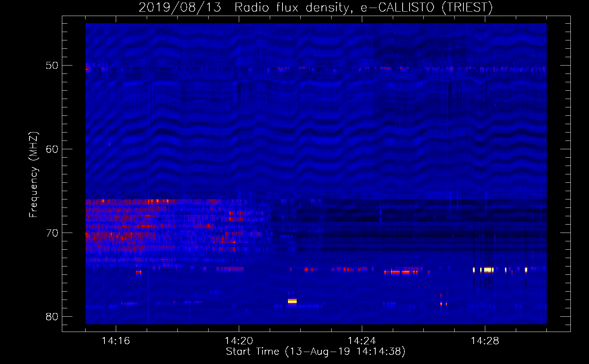Click the 14:24 time tick label
The height and width of the screenshot is (364, 589).
pyautogui.click(x=362, y=341)
